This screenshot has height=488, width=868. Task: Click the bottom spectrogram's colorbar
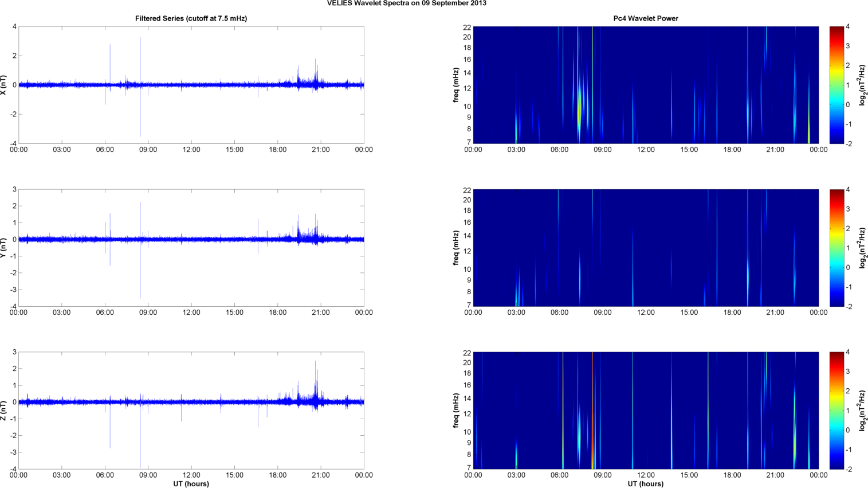pos(836,411)
